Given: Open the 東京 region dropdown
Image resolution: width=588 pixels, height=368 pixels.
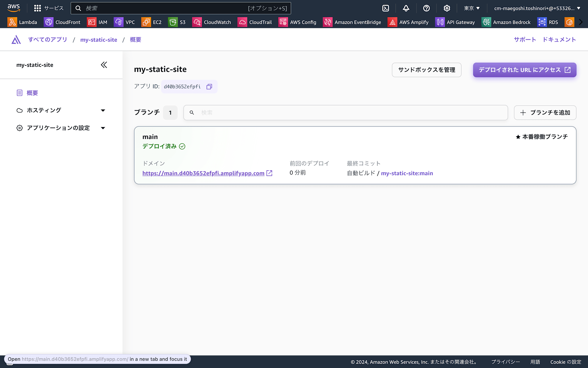Looking at the screenshot, I should (472, 8).
